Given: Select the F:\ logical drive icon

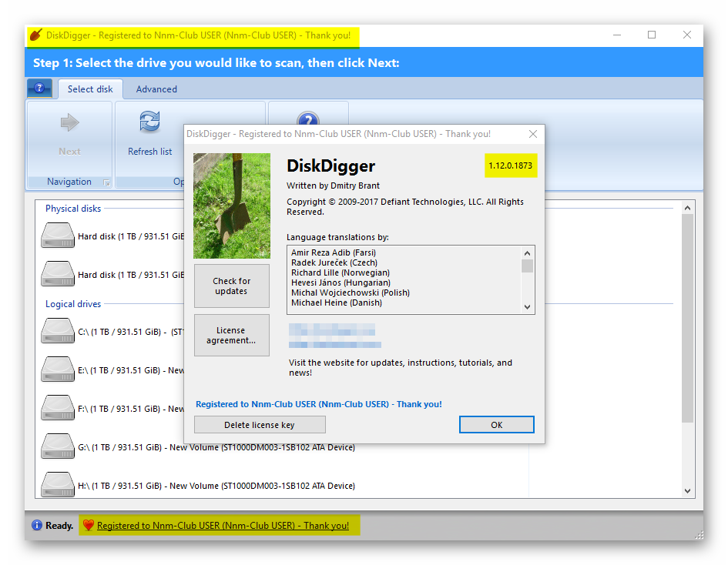Looking at the screenshot, I should point(58,408).
